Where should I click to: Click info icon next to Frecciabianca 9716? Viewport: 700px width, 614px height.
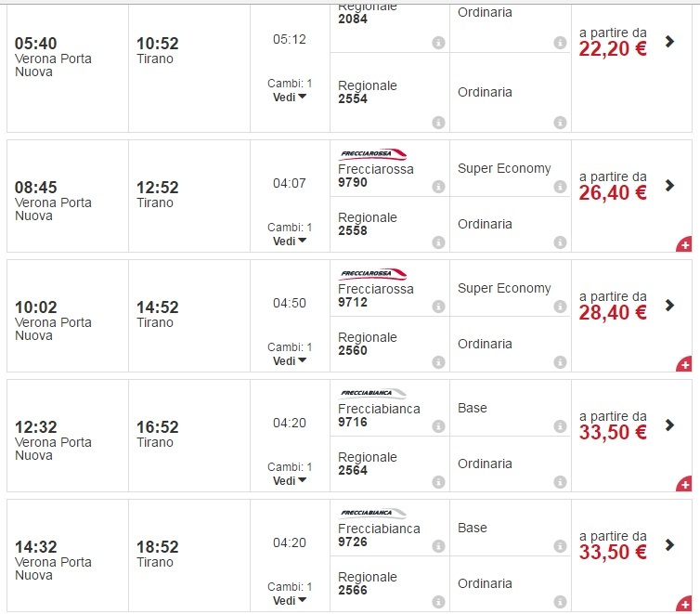click(x=438, y=426)
